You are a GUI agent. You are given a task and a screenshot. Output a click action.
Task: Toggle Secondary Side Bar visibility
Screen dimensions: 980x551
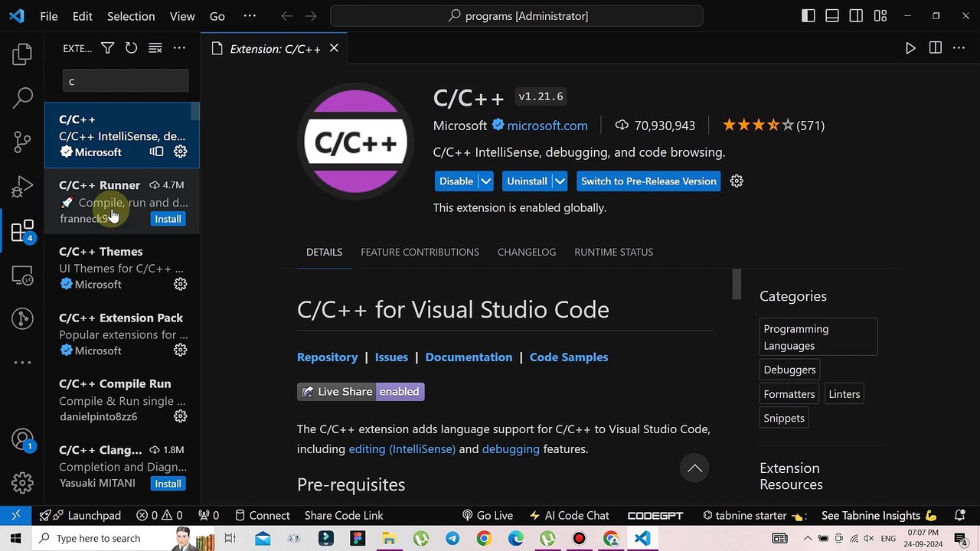(856, 15)
